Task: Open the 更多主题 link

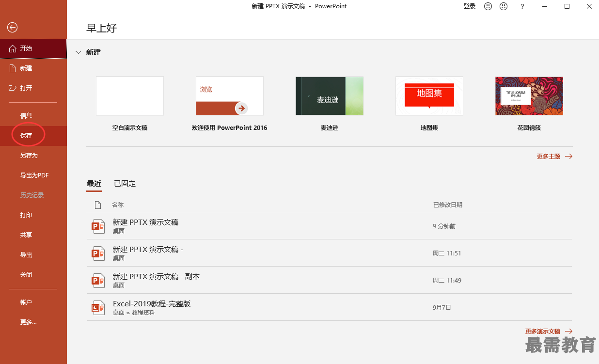Action: coord(554,157)
